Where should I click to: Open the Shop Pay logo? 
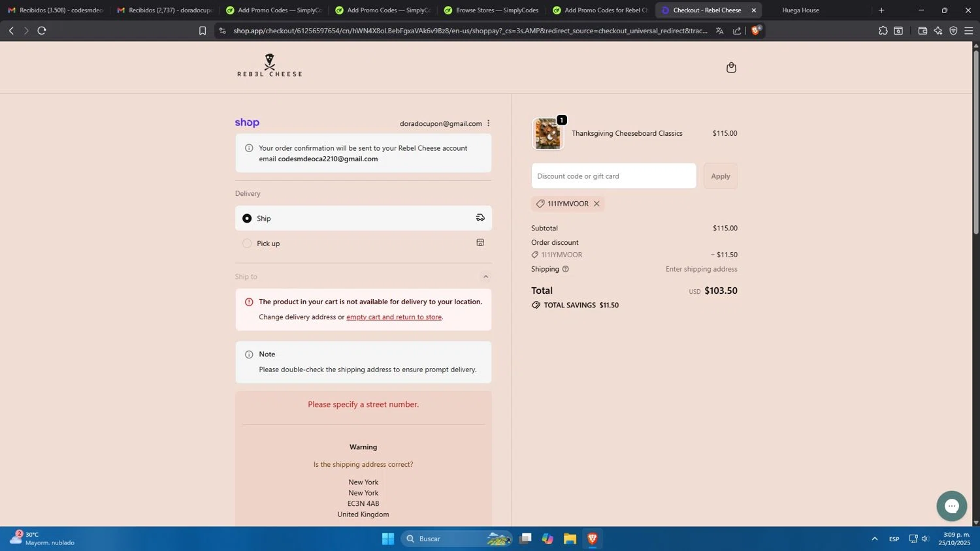(247, 123)
